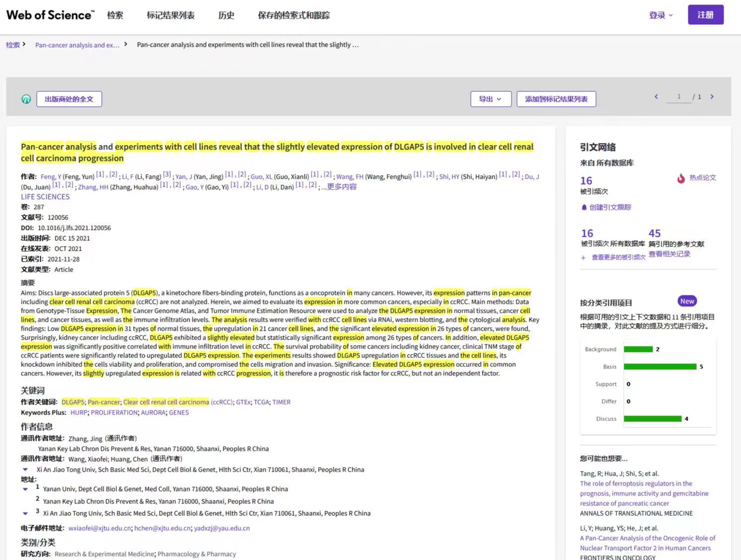
Task: Click the 注册 register button
Action: [705, 15]
